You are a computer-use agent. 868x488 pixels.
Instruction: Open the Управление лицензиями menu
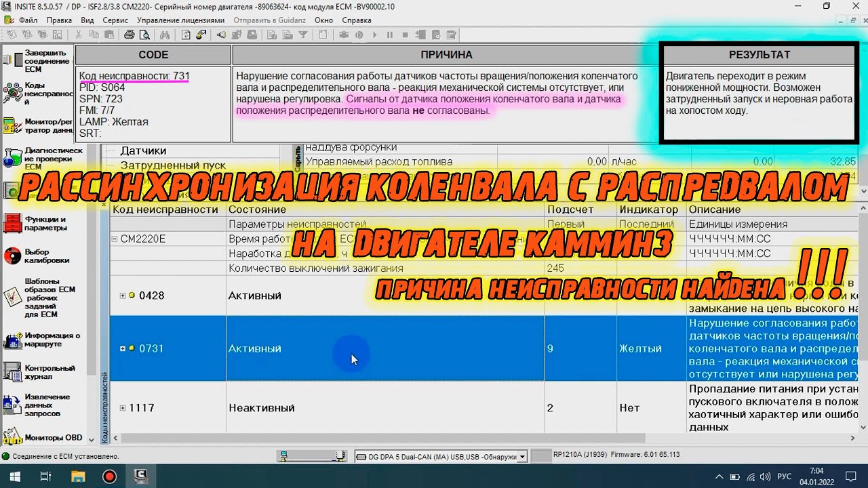click(180, 20)
